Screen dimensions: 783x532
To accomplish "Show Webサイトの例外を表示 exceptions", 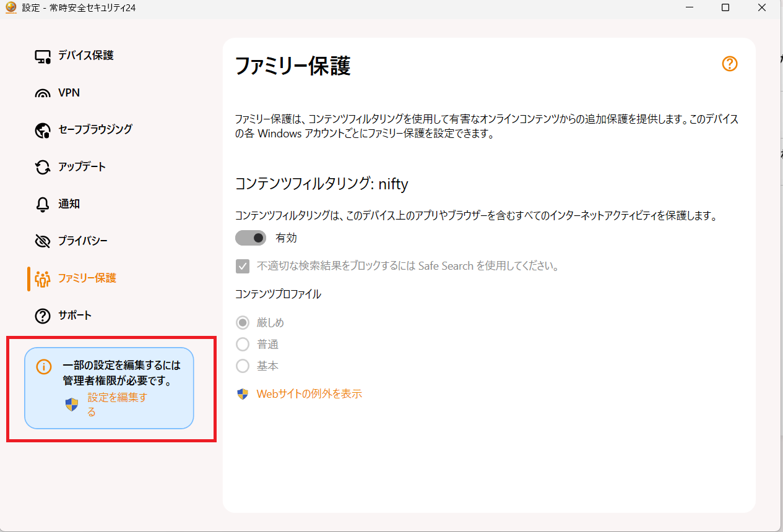I will [x=307, y=393].
